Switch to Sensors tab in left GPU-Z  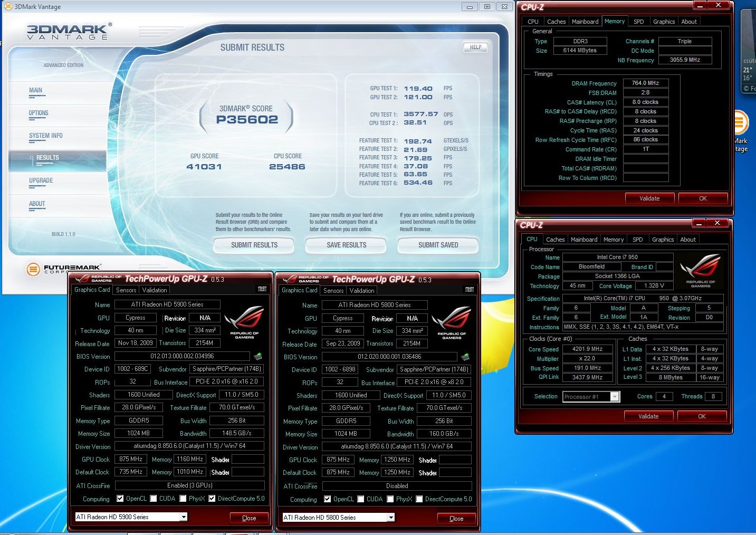[x=126, y=290]
